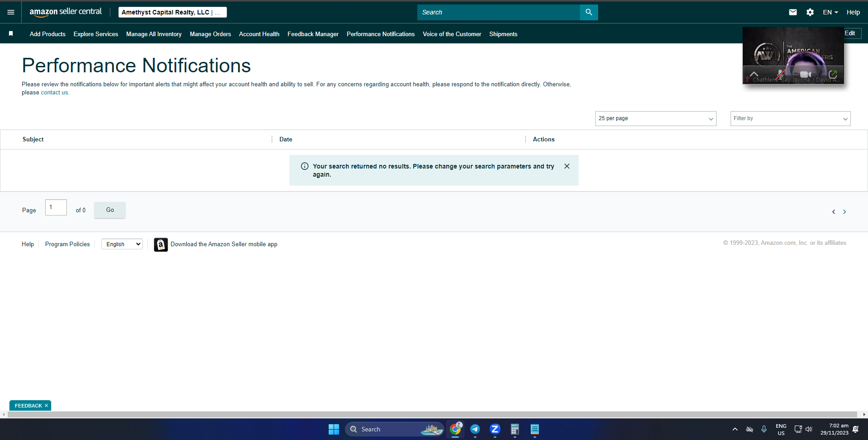
Task: Click the Subject column header
Action: tap(33, 139)
